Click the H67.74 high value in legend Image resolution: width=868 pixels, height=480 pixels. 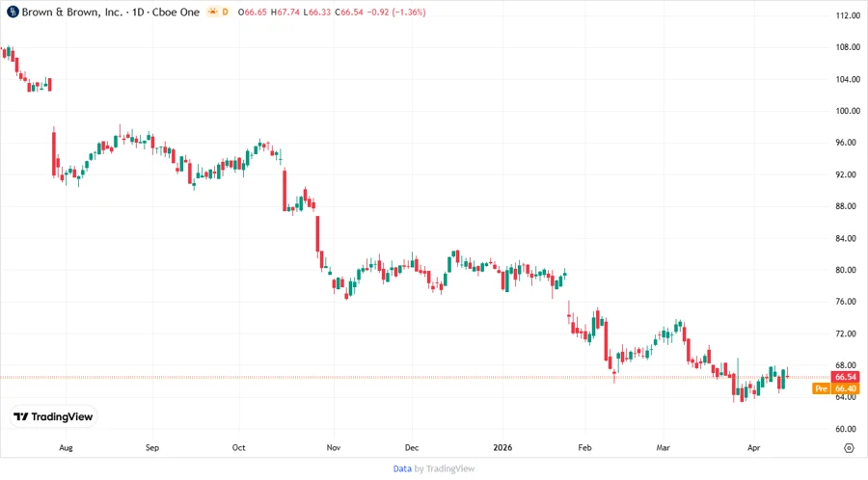click(285, 12)
